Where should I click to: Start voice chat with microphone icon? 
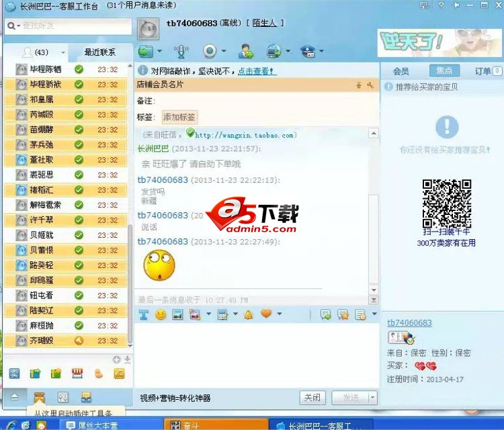(181, 52)
